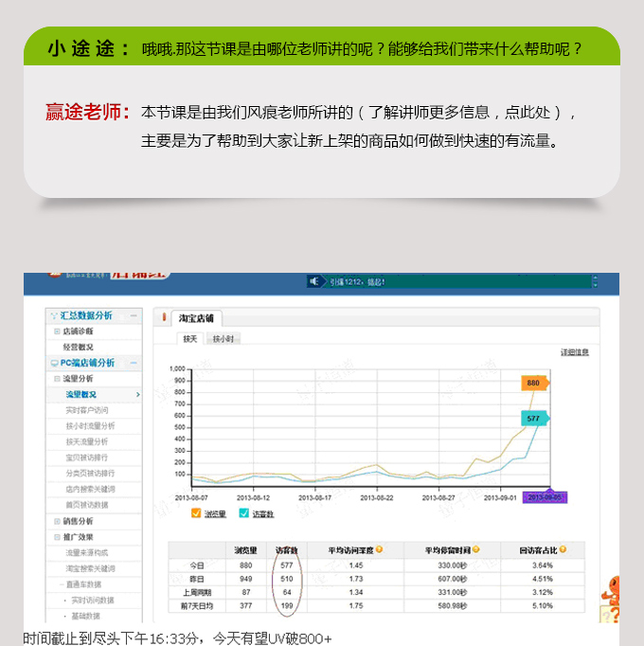Collapse the 推广效果 tree node
The image size is (644, 646).
click(x=57, y=537)
